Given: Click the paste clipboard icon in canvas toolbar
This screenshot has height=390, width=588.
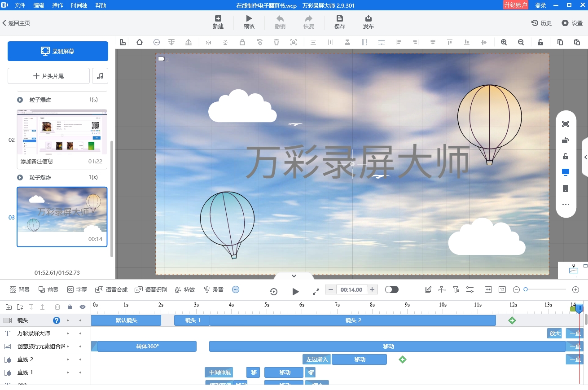Looking at the screenshot, I should (577, 42).
